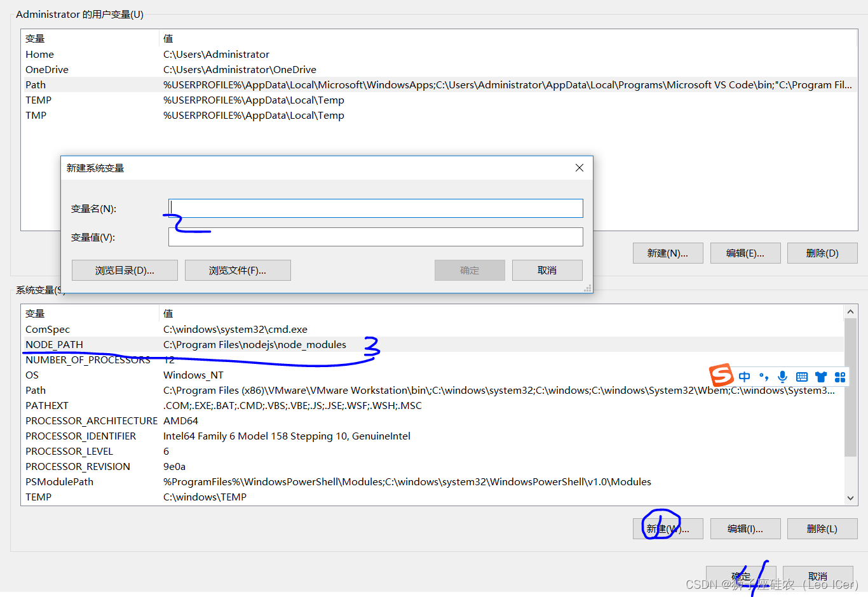This screenshot has height=597, width=868.
Task: Cancel the 新建系统变量 dialog with 取消
Action: click(x=547, y=270)
